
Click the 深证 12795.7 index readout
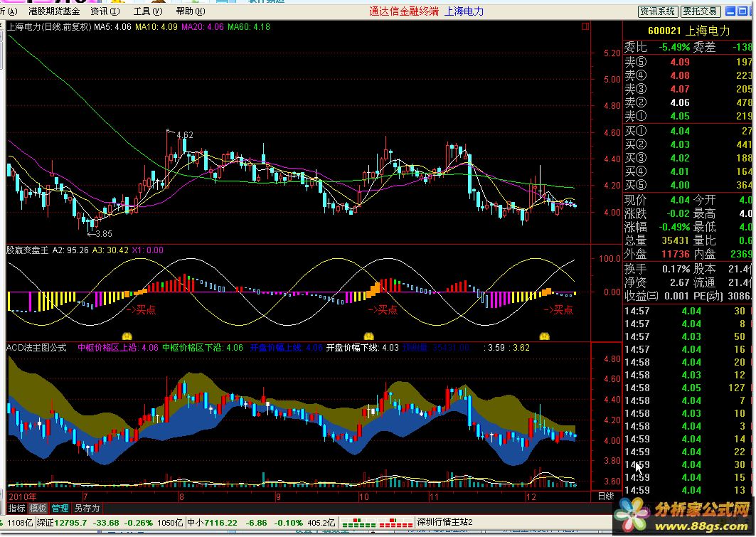63,523
